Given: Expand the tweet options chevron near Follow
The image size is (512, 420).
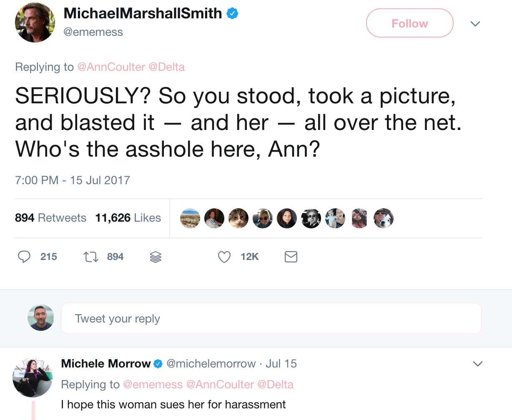Looking at the screenshot, I should point(475,24).
